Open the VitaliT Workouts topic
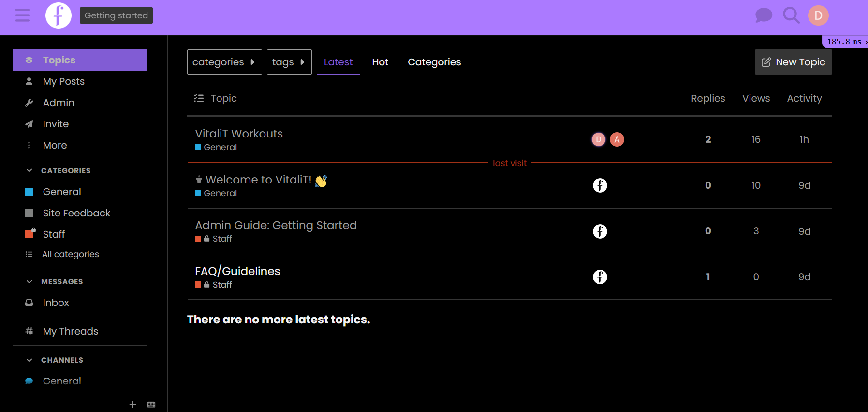Image resolution: width=868 pixels, height=412 pixels. 239,134
